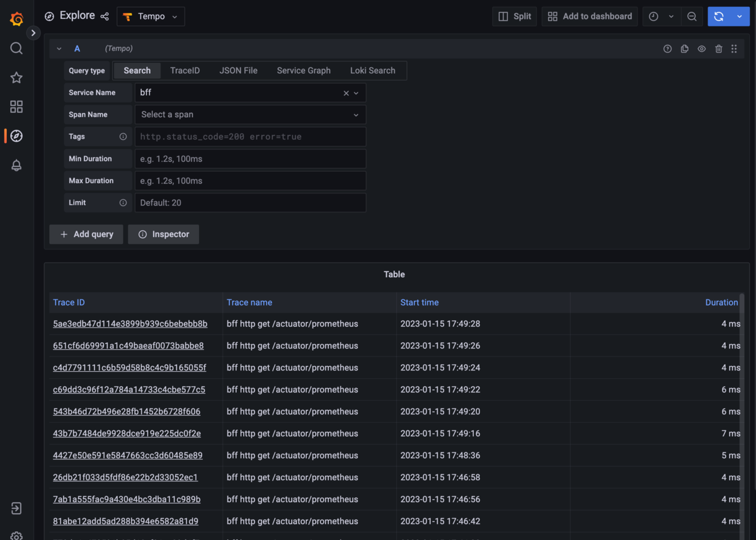Open trace 5ae3edb47d114e3899b939c6bebebb8b
The image size is (756, 540).
click(130, 324)
